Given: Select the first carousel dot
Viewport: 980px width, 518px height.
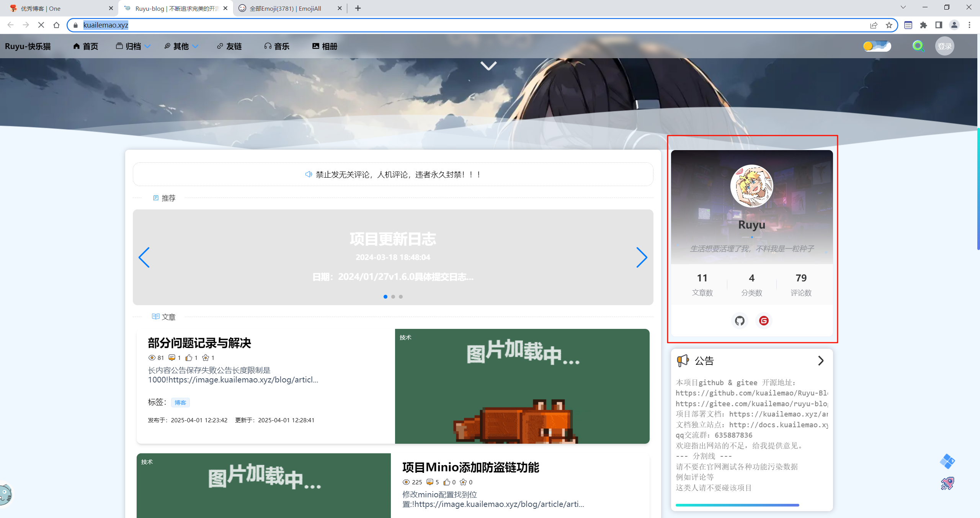Looking at the screenshot, I should [385, 297].
